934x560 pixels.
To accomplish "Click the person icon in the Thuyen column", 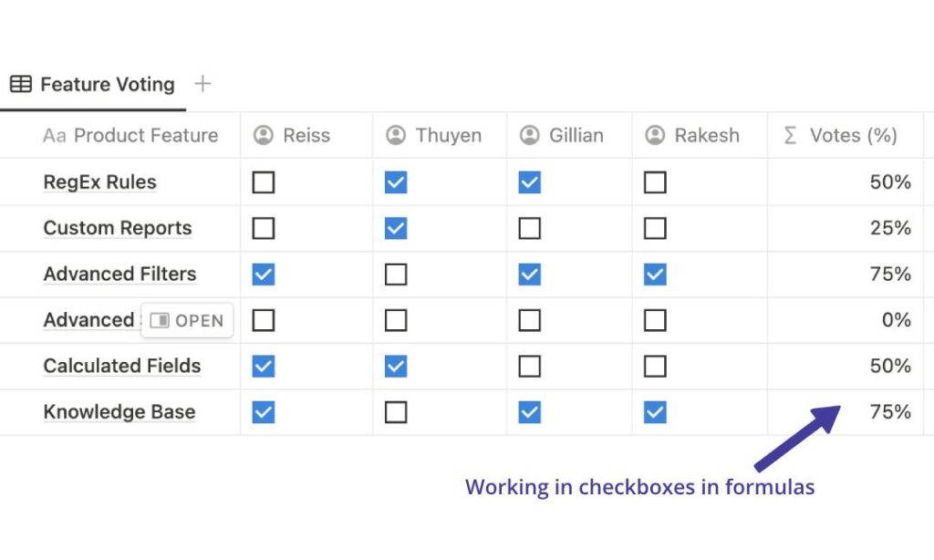I will [395, 135].
